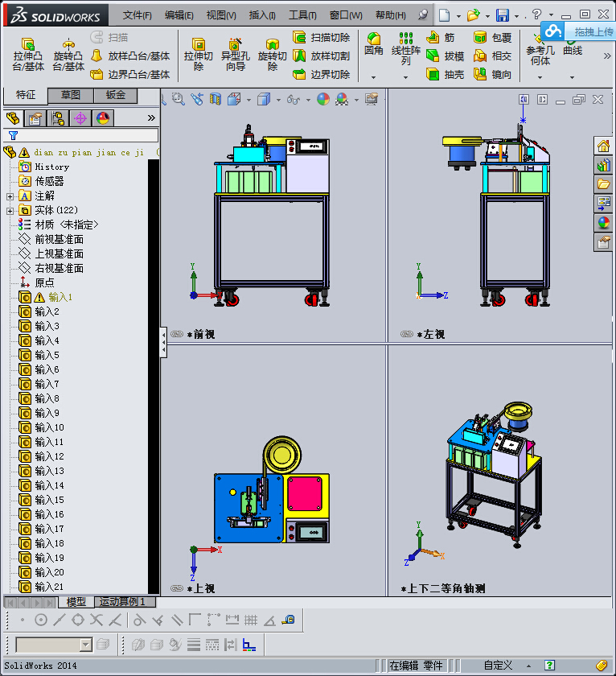616x676 pixels.
Task: Click the Linear Pattern (线性阵列) tool
Action: click(406, 48)
